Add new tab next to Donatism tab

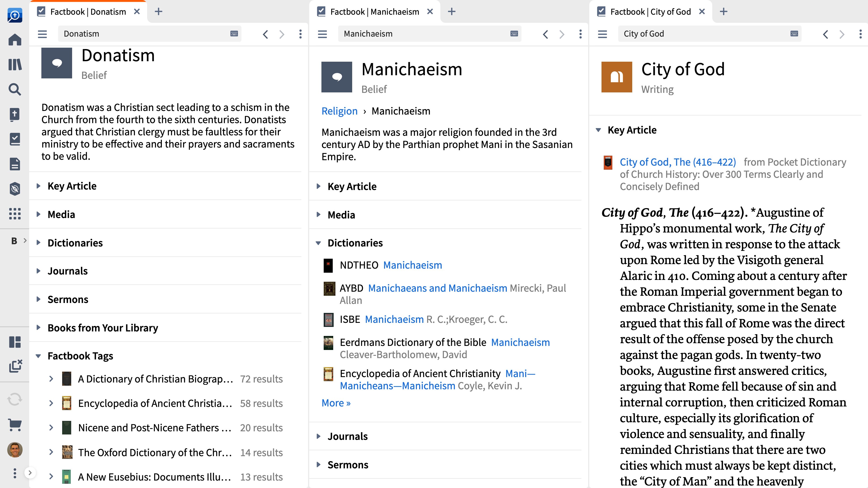click(158, 12)
